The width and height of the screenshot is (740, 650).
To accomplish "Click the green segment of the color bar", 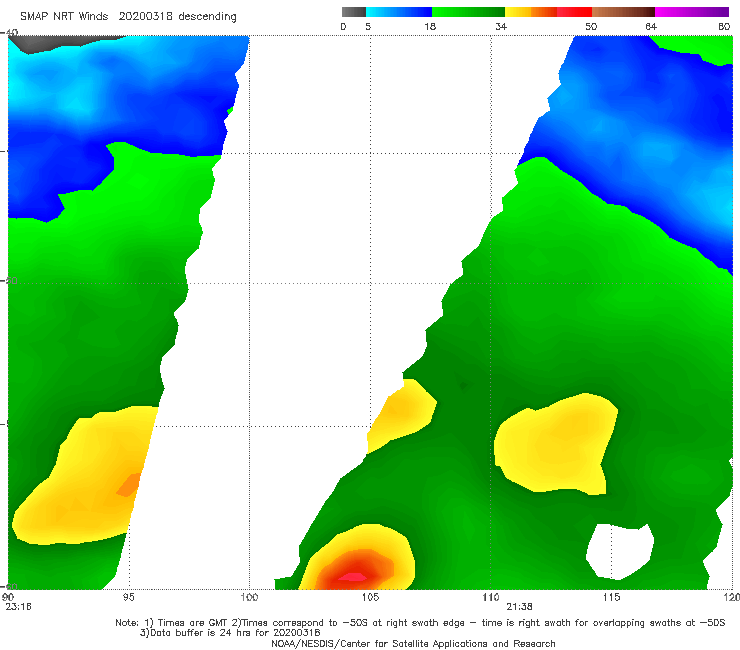I will [468, 12].
